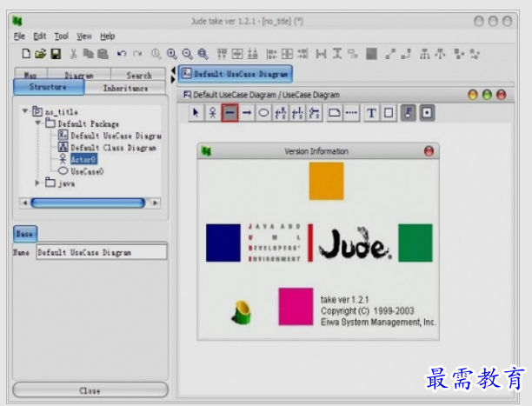Select the Rectangle shape tool
532x406 pixels.
pos(389,113)
